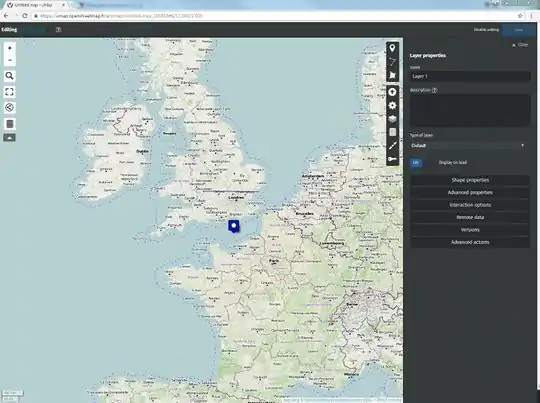Image resolution: width=540 pixels, height=403 pixels.
Task: Open the share and embed icon
Action: tap(10, 107)
